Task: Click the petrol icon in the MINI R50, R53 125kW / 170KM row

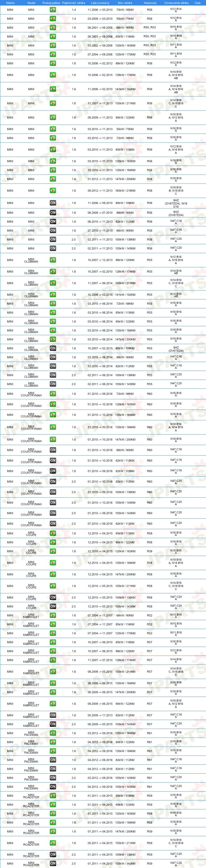Action: pyautogui.click(x=53, y=54)
